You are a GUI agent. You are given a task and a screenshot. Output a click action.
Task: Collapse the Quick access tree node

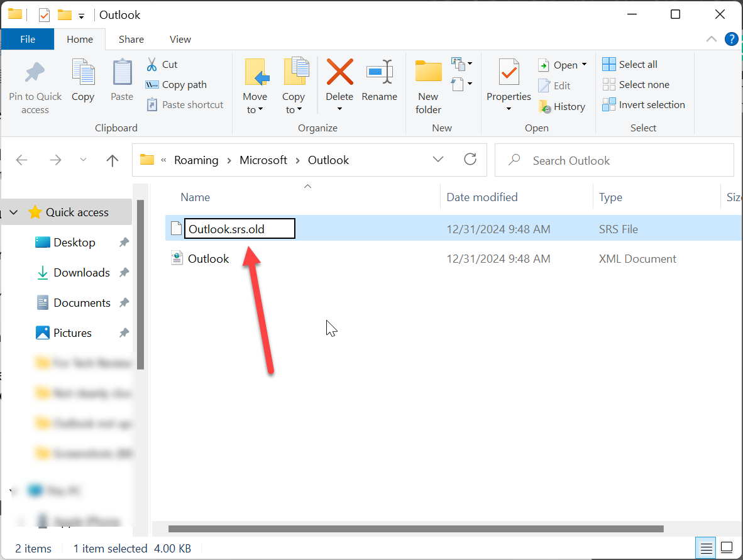coord(14,212)
